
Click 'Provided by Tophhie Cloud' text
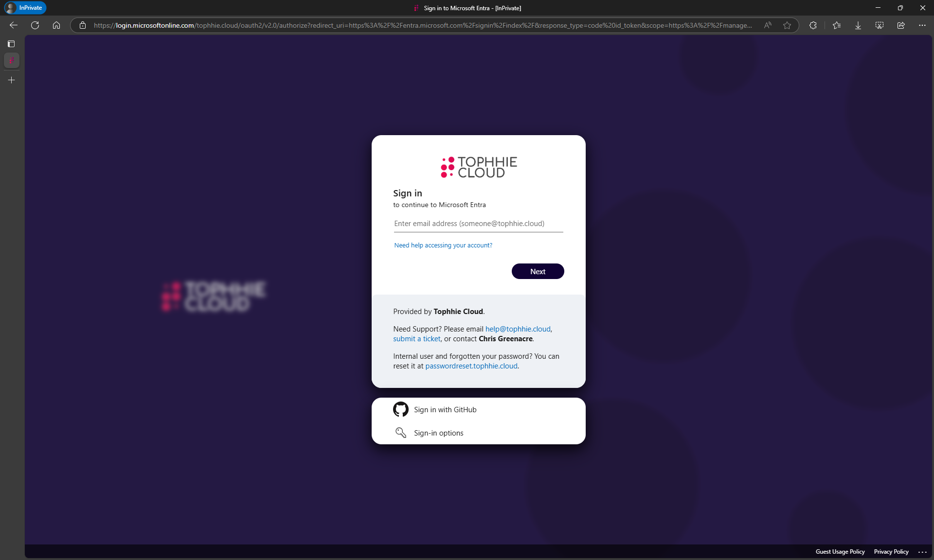point(439,312)
